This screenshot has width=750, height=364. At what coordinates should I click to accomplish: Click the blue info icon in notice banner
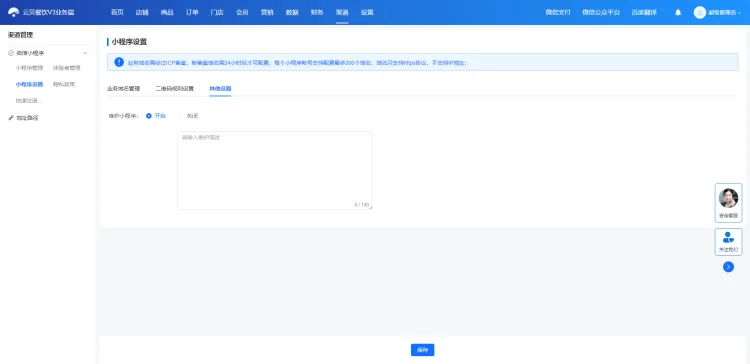[119, 62]
